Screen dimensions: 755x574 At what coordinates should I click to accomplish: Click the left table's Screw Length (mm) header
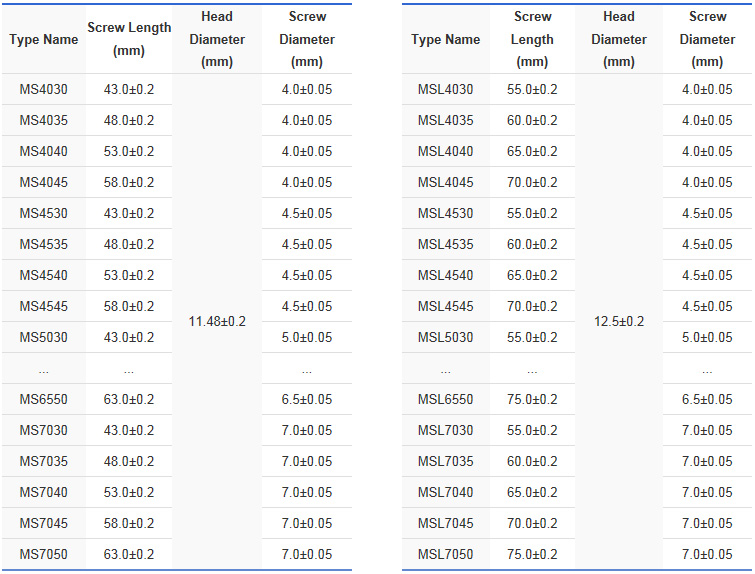(x=129, y=39)
